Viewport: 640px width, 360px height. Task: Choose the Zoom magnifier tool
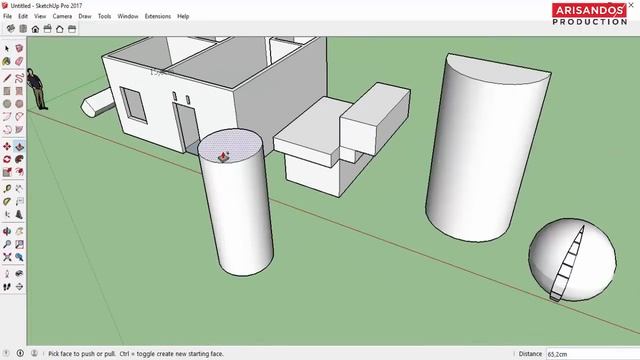coord(7,244)
